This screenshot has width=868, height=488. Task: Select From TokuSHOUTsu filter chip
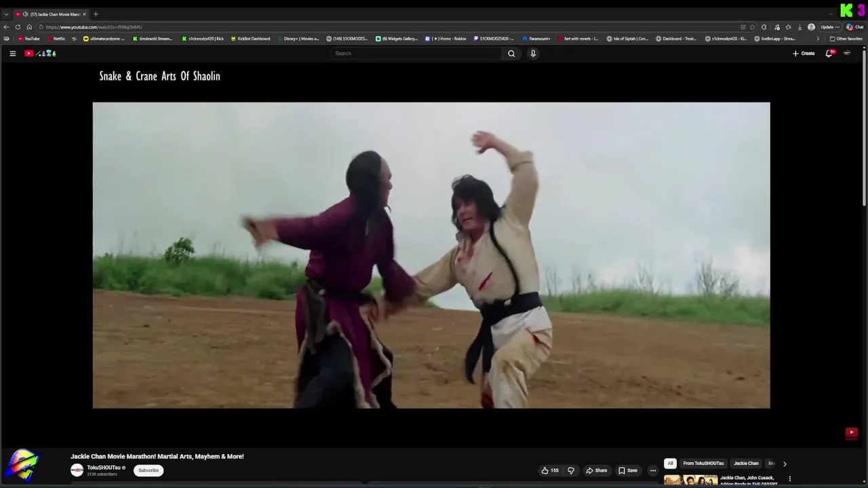click(x=703, y=464)
